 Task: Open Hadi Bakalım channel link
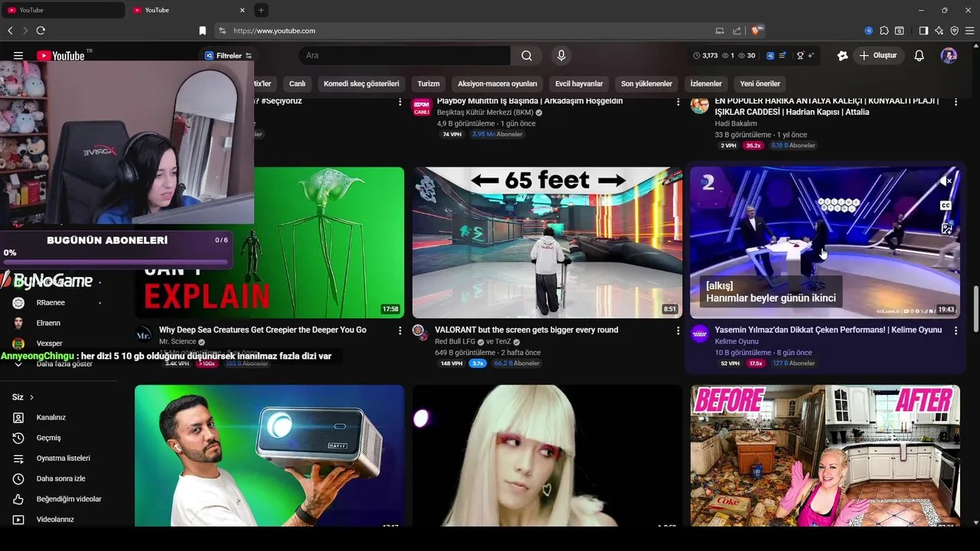pos(736,123)
